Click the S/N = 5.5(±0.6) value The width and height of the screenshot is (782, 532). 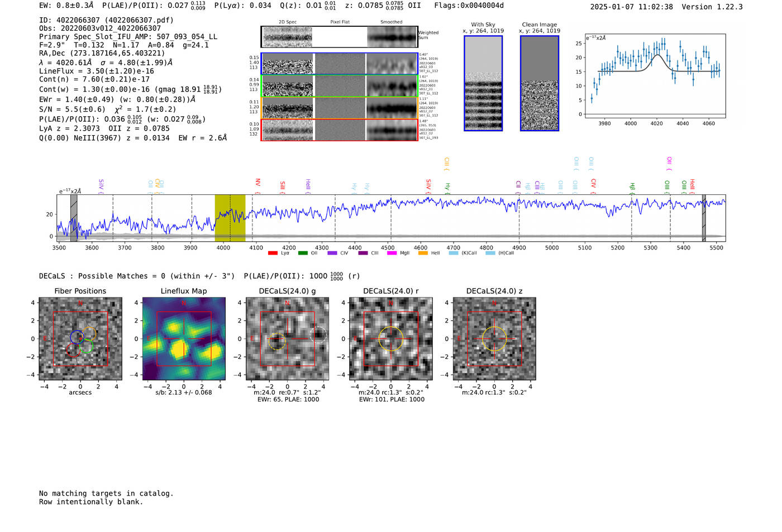[72, 109]
